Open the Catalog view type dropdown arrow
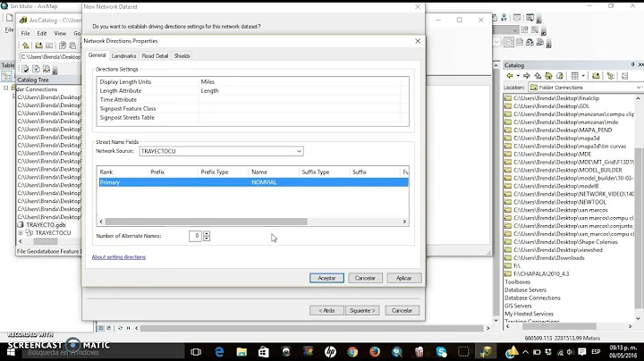 click(x=583, y=76)
